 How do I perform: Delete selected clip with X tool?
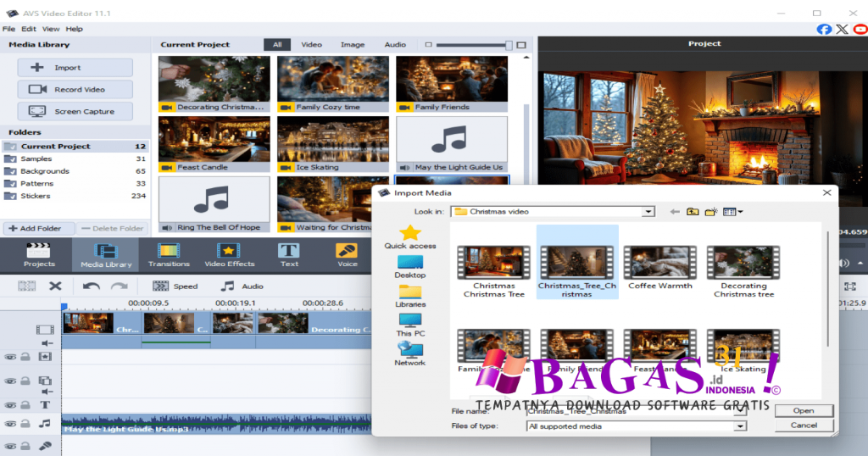coord(55,286)
